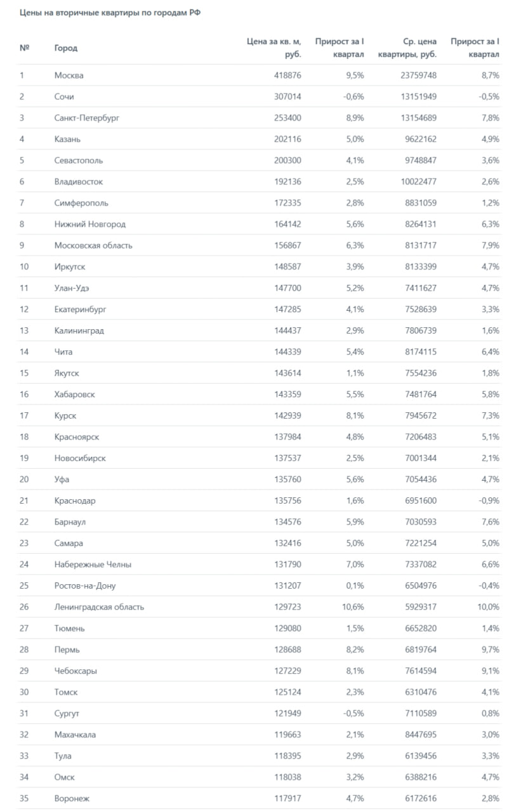Click the Сочи city name
Viewport: 514px width, 812px height.
[x=64, y=96]
